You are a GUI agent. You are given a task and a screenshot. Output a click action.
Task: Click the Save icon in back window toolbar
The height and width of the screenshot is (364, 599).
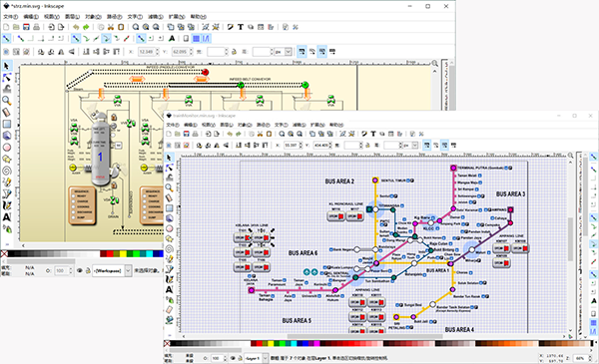(26, 27)
